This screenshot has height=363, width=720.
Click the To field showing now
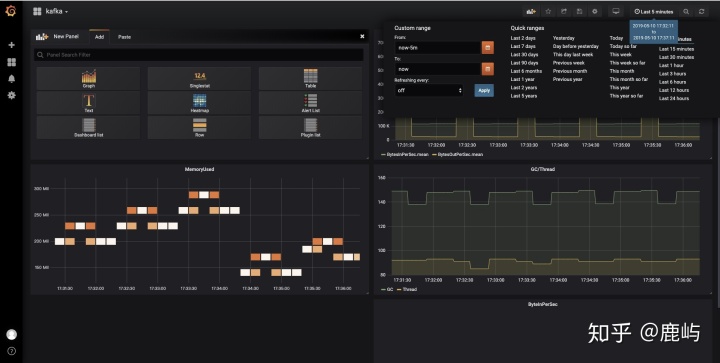(x=438, y=69)
